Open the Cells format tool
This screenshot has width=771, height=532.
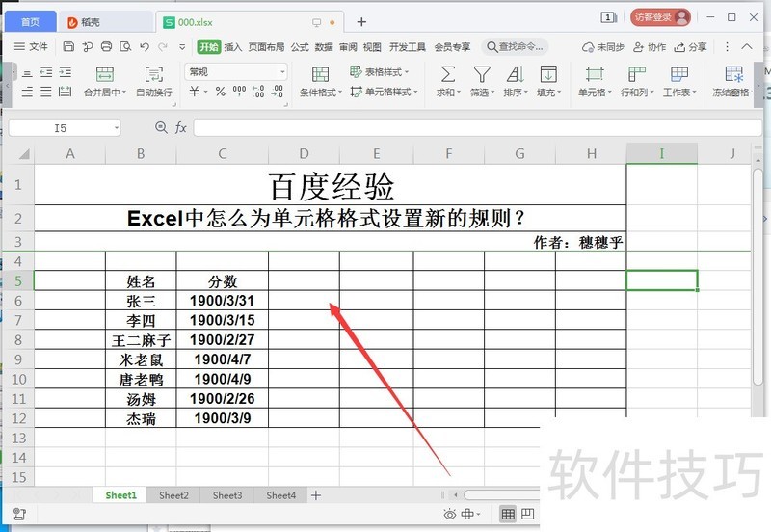click(595, 82)
